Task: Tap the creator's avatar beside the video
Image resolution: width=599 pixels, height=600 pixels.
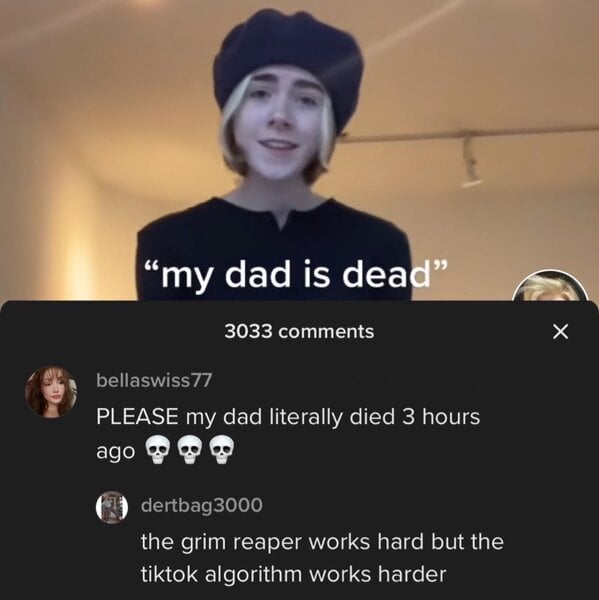Action: [550, 285]
